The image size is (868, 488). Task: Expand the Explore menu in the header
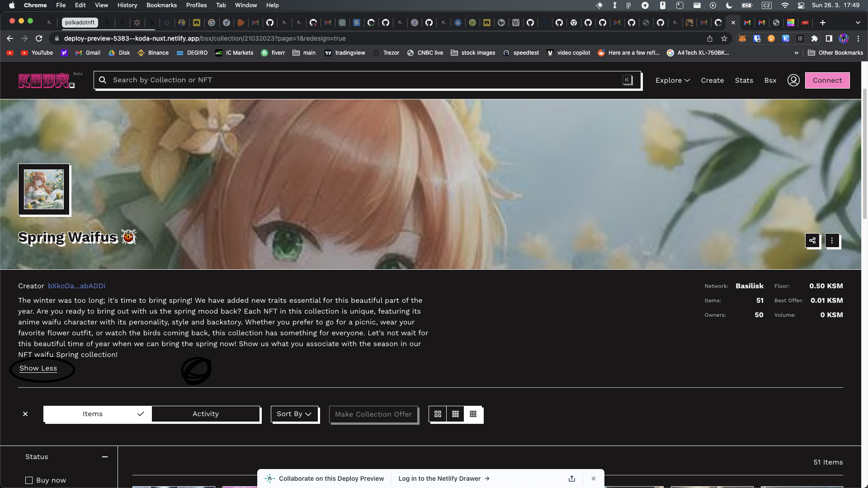[x=672, y=80]
